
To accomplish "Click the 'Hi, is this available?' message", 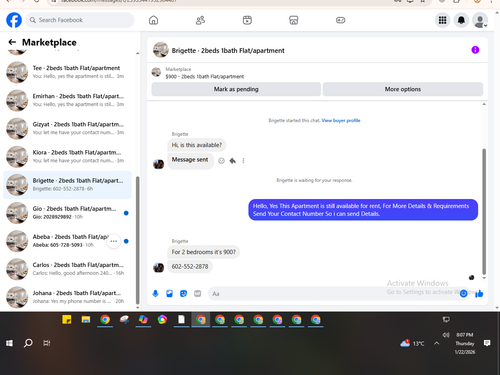I will (x=197, y=145).
